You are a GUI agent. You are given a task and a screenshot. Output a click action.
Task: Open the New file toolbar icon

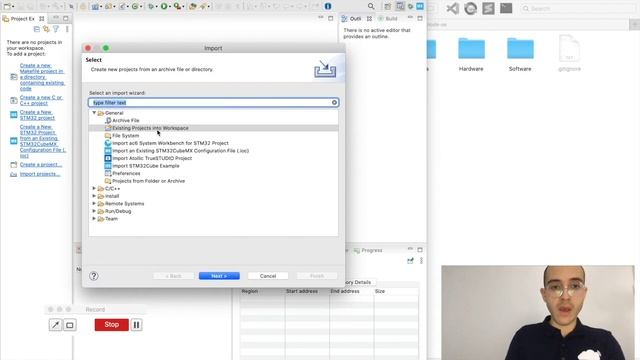point(7,7)
